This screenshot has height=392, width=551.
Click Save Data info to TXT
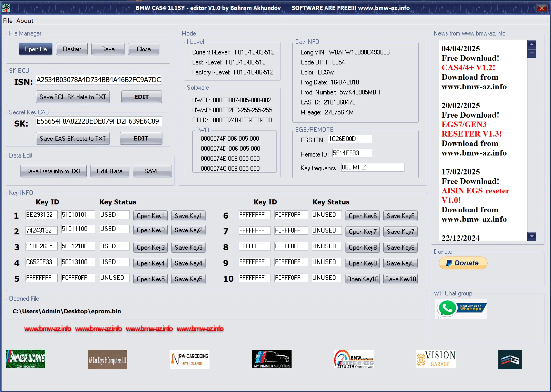(x=53, y=171)
